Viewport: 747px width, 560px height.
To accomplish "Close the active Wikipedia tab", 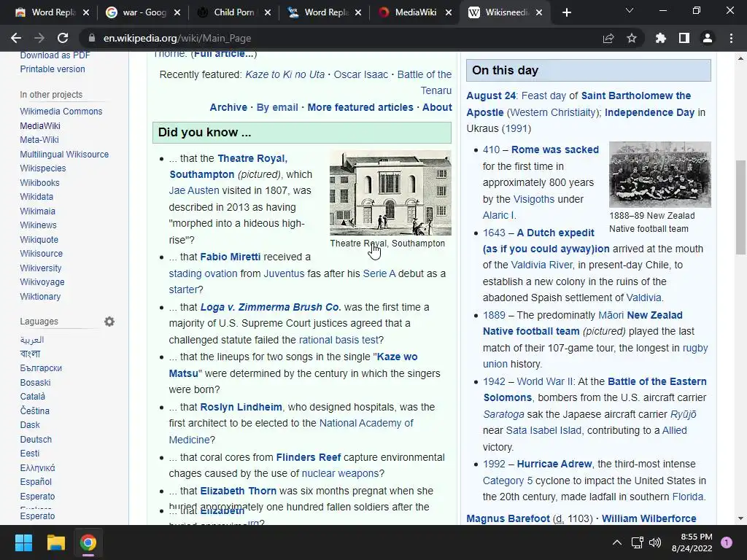I will (x=539, y=12).
